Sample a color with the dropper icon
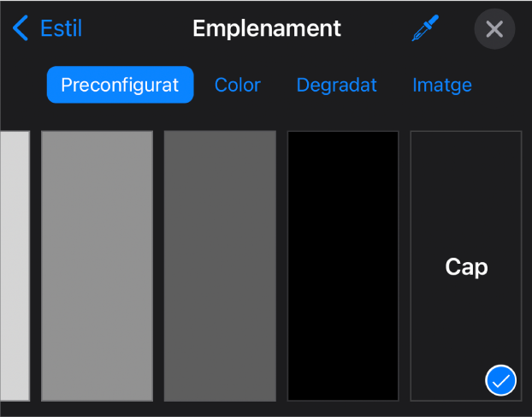Screen dimensions: 532x417 coord(425,28)
